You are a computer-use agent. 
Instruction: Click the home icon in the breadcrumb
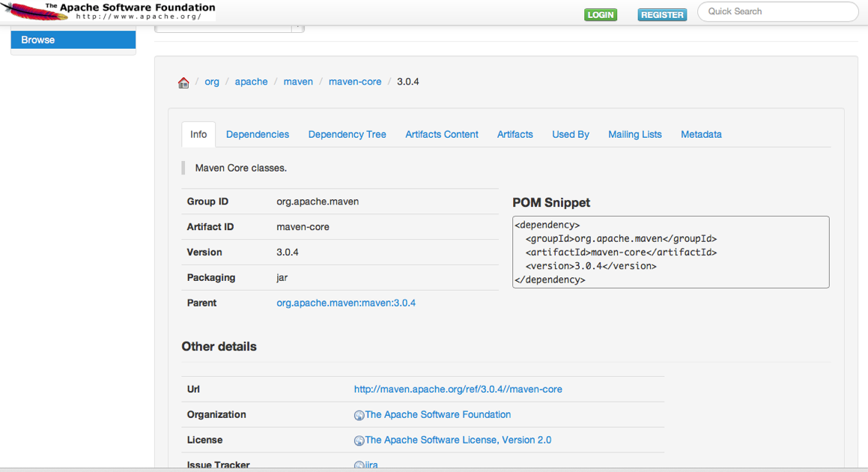[183, 82]
